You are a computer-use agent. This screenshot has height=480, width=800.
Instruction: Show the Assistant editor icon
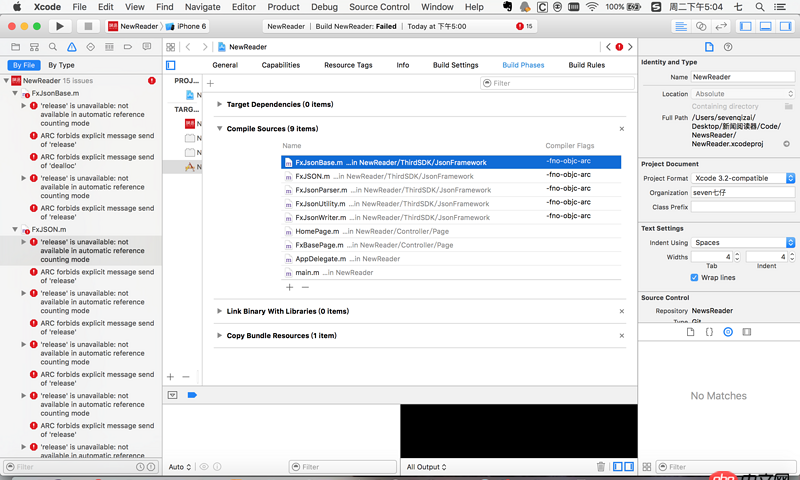coord(701,26)
